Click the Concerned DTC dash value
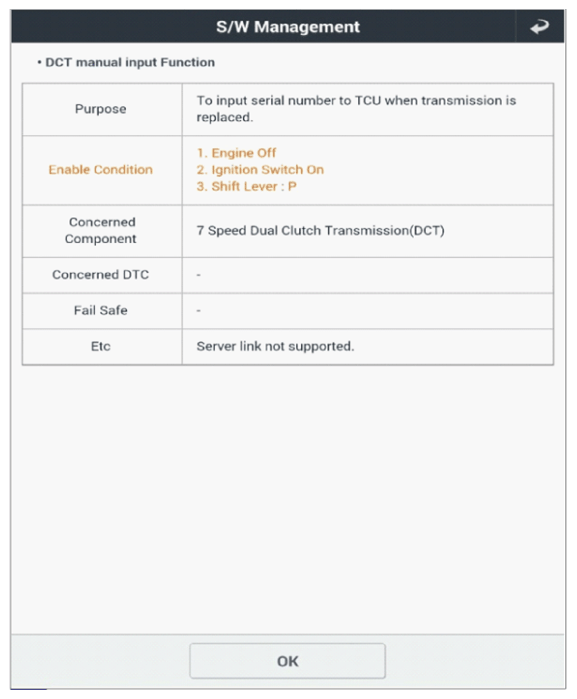This screenshot has height=699, width=577. [198, 275]
